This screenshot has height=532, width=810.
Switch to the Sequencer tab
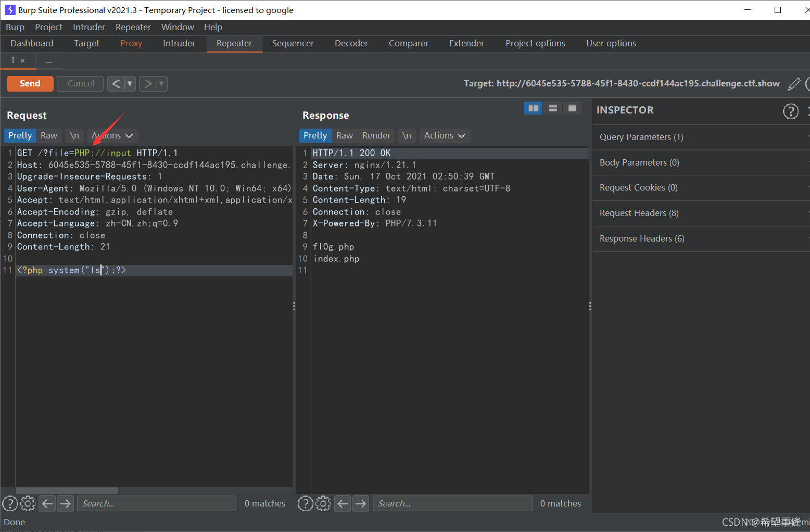[293, 43]
